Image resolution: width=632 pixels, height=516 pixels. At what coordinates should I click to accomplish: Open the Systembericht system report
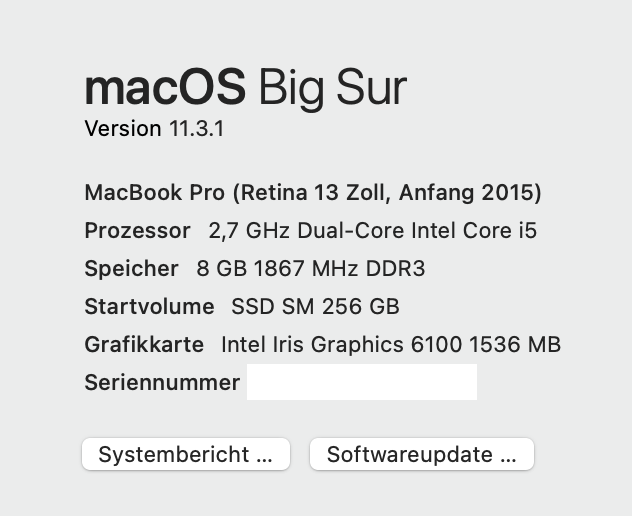185,455
